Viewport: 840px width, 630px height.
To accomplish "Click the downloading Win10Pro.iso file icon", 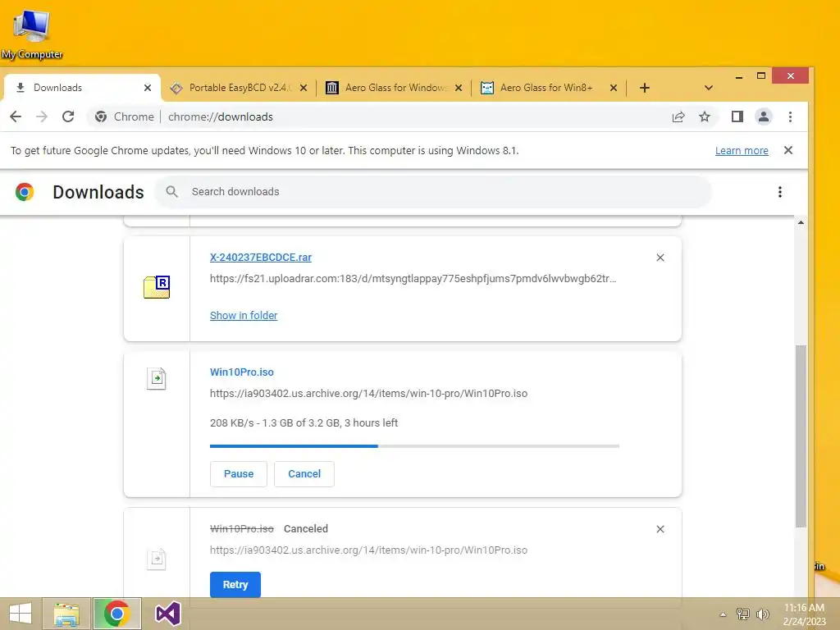I will coord(157,379).
